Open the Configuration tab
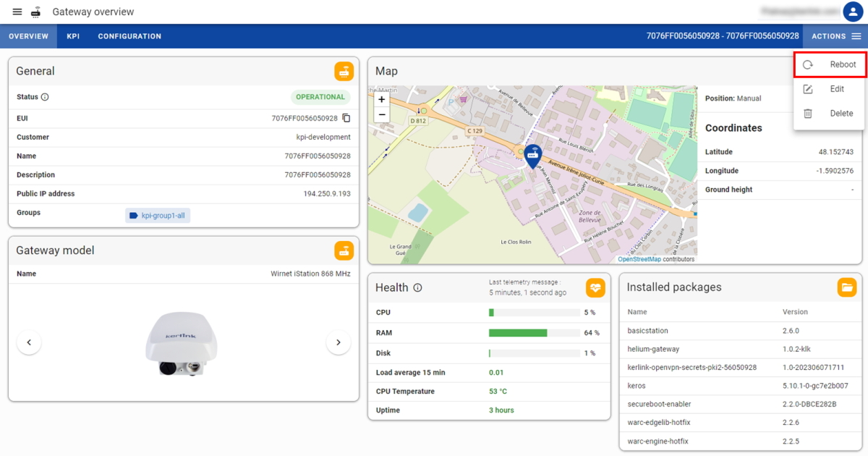 (x=129, y=36)
